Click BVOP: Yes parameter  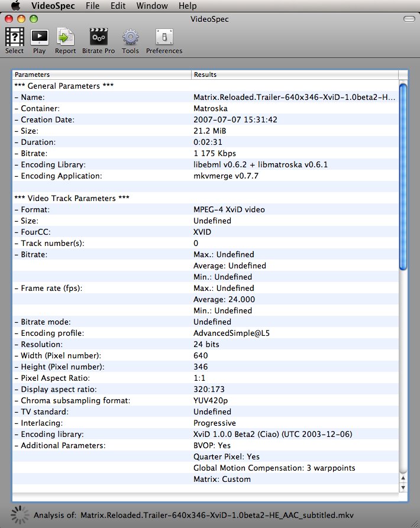212,445
